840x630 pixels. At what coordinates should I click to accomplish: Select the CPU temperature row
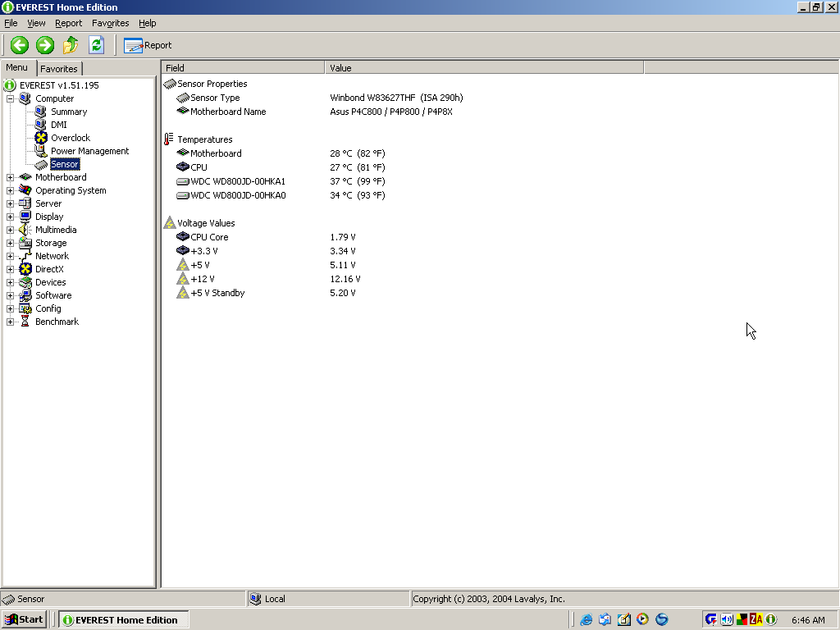(x=281, y=167)
